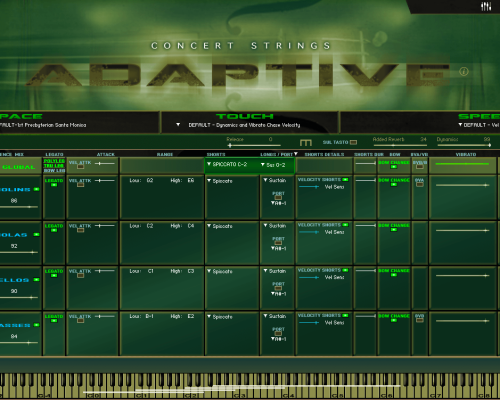Select the BOW LEG legato mode

[x=54, y=170]
